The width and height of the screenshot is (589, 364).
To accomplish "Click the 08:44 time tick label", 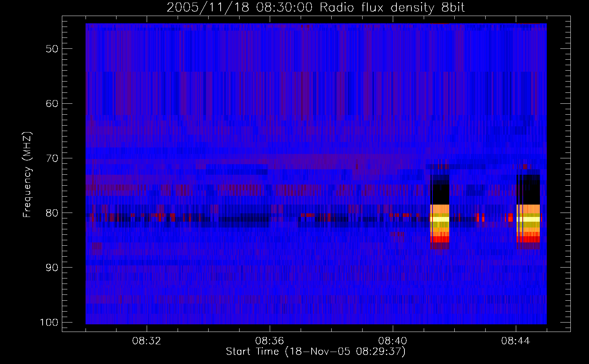I will [x=516, y=341].
